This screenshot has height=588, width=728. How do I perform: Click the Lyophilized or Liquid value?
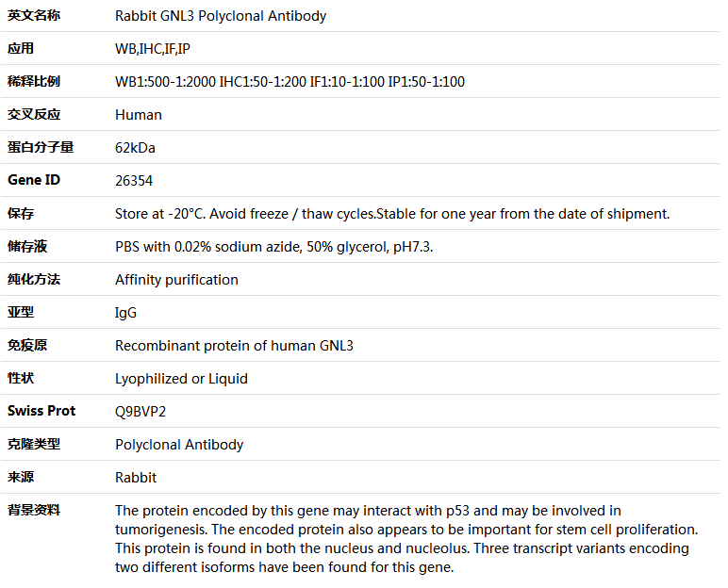tap(181, 379)
